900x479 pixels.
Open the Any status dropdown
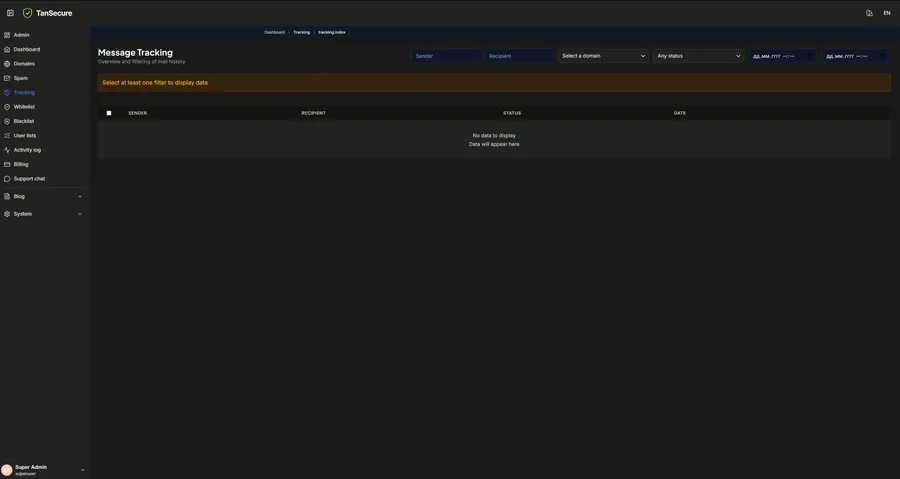click(x=699, y=56)
